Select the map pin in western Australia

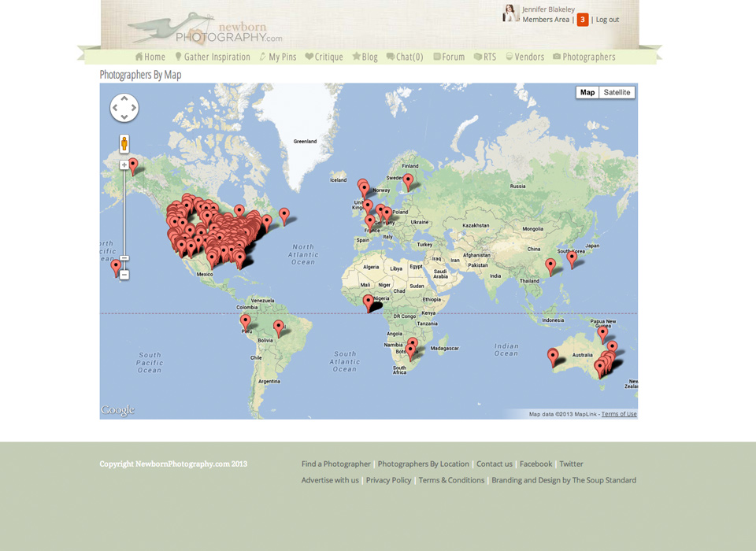click(x=553, y=358)
